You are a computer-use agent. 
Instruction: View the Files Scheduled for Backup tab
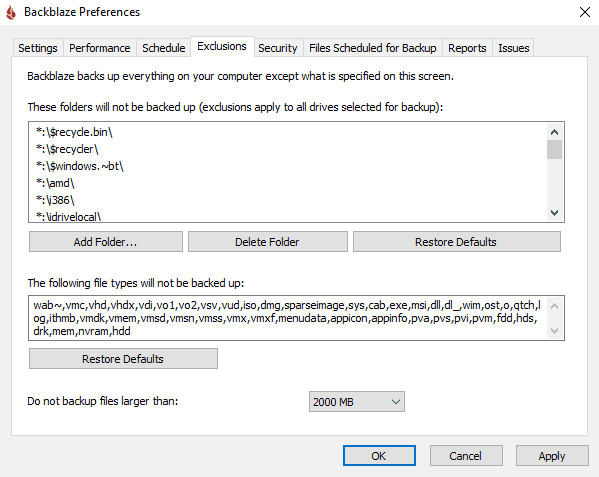373,48
